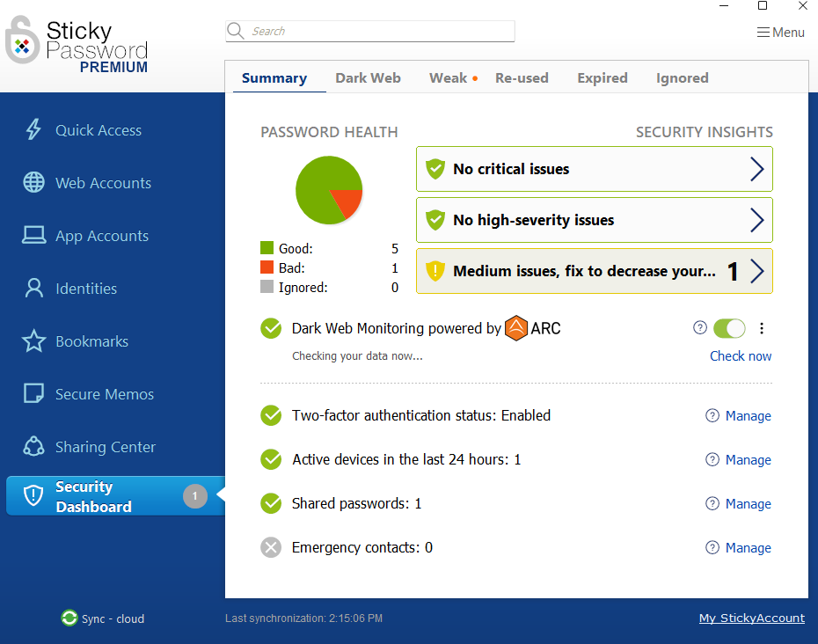Click green shield on No high-severity issues
Screen dimensions: 818x644
pyautogui.click(x=435, y=220)
